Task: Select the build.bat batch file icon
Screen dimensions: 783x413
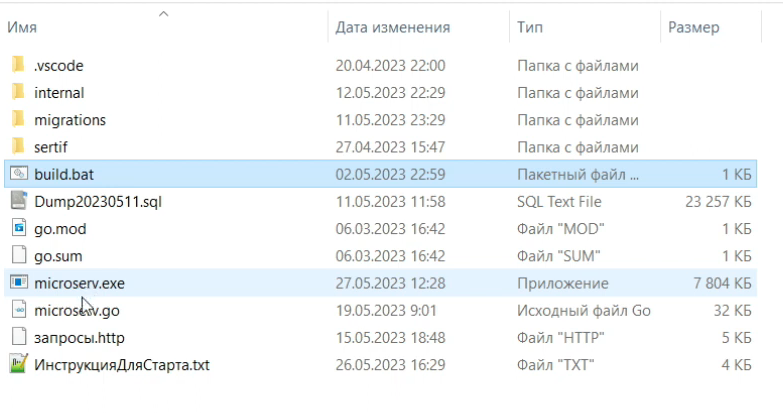Action: coord(19,174)
